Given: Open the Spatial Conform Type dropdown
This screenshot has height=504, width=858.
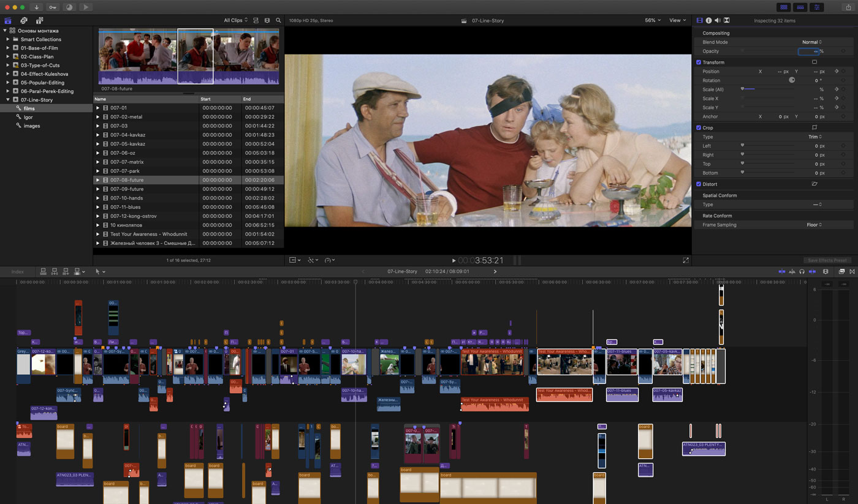Looking at the screenshot, I should point(817,205).
